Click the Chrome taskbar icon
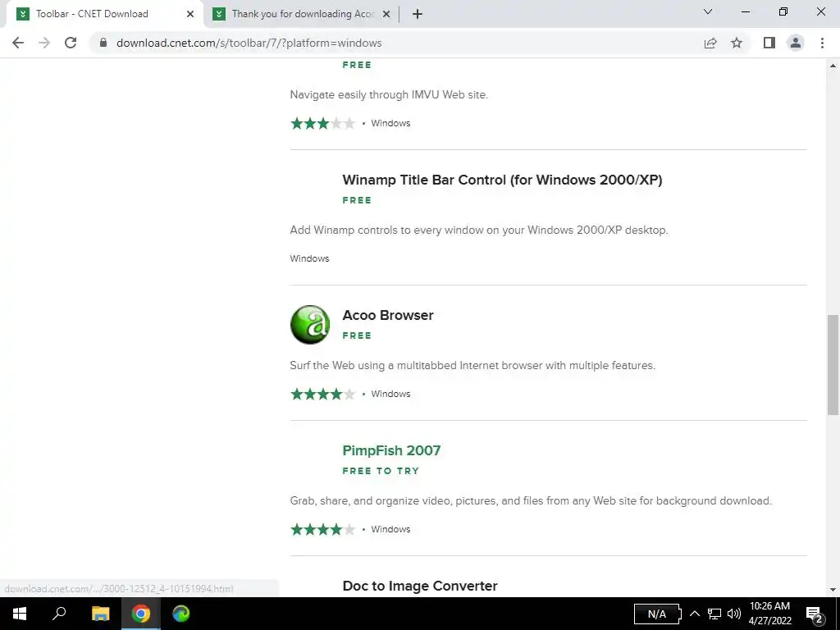840x630 pixels. click(x=140, y=614)
